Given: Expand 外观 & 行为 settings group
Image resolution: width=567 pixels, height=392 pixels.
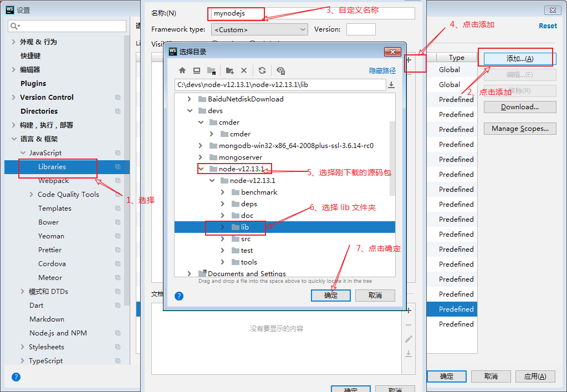Looking at the screenshot, I should 14,42.
